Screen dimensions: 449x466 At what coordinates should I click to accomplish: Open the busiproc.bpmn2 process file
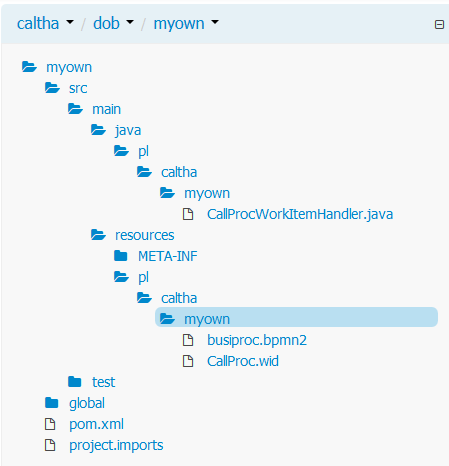pos(257,340)
